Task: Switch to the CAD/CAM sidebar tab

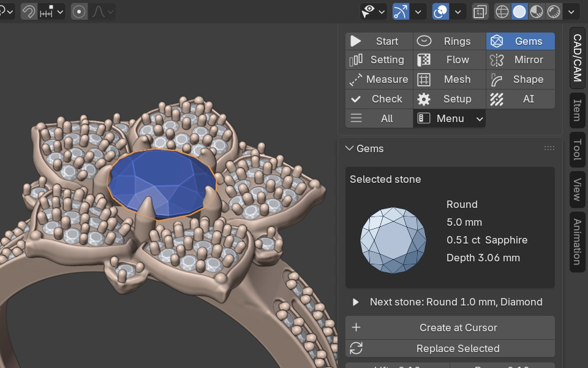Action: [x=578, y=58]
